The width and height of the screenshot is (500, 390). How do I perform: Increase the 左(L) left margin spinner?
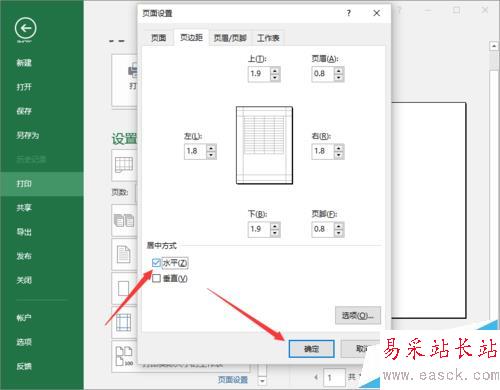[211, 148]
